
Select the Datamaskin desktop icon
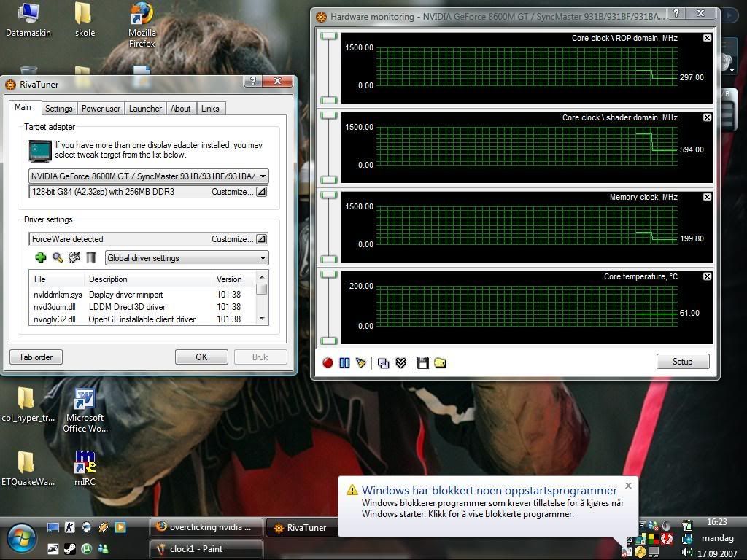coord(28,21)
